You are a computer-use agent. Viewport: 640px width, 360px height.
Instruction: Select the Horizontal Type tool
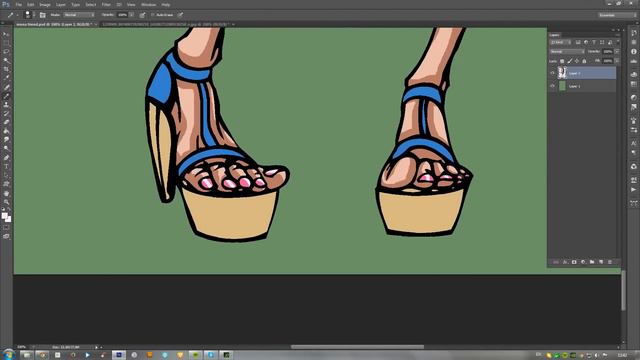pos(6,166)
